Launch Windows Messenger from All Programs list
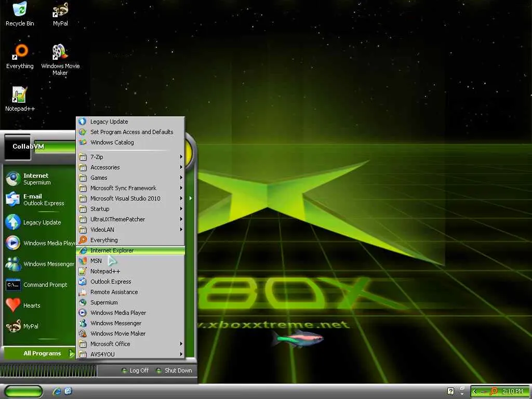This screenshot has height=399, width=532. [x=130, y=323]
